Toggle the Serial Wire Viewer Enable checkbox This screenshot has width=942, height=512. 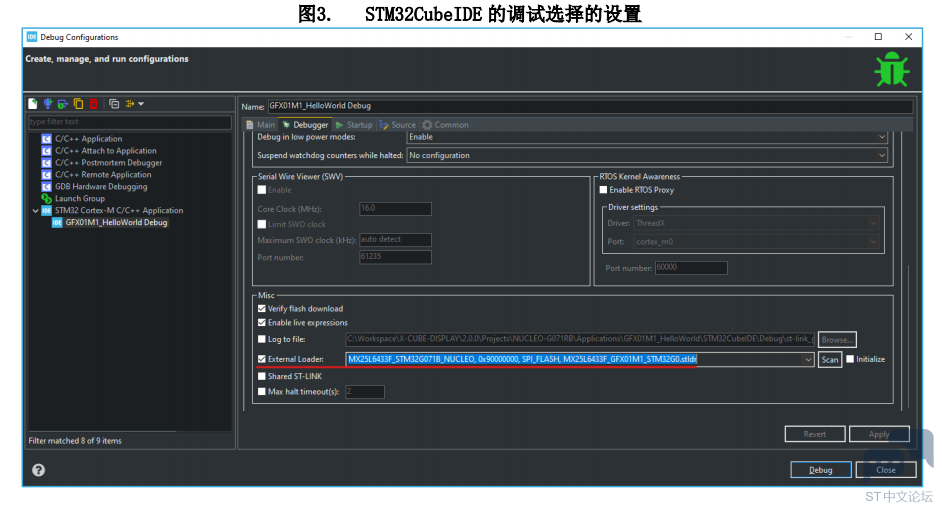coord(262,190)
